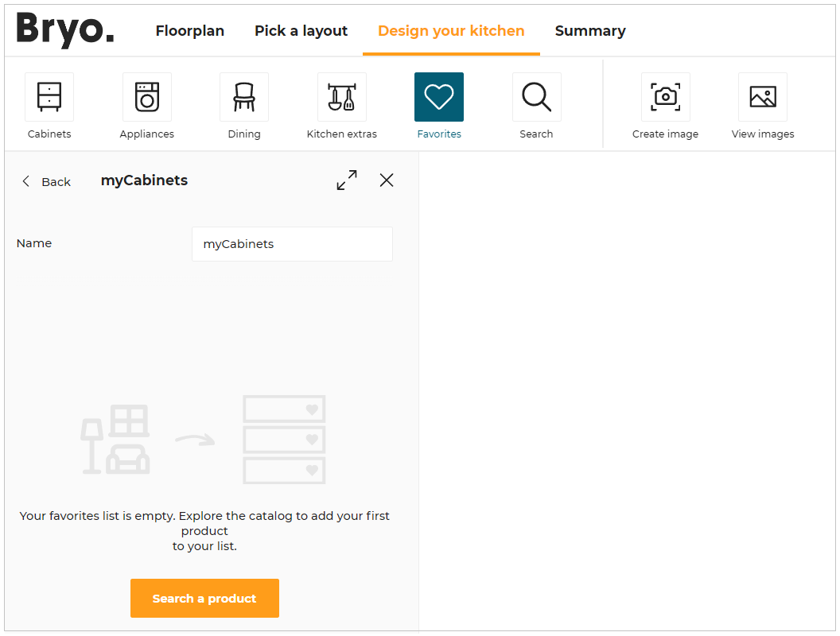
Task: Select the Design your kitchen tab
Action: pos(451,31)
